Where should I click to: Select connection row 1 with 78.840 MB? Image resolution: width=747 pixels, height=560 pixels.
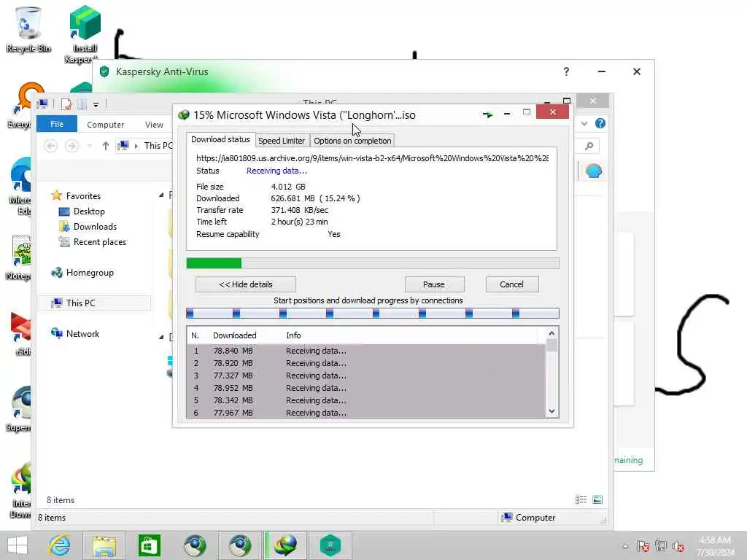(365, 351)
